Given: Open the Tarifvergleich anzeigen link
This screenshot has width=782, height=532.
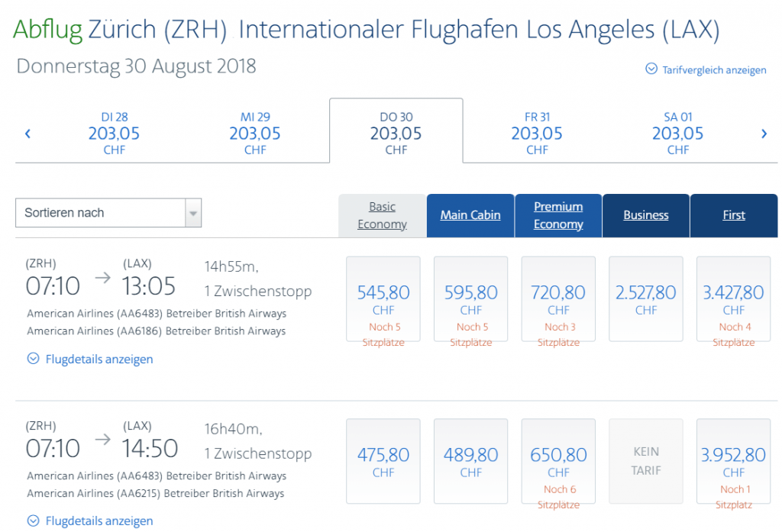Looking at the screenshot, I should (x=714, y=70).
